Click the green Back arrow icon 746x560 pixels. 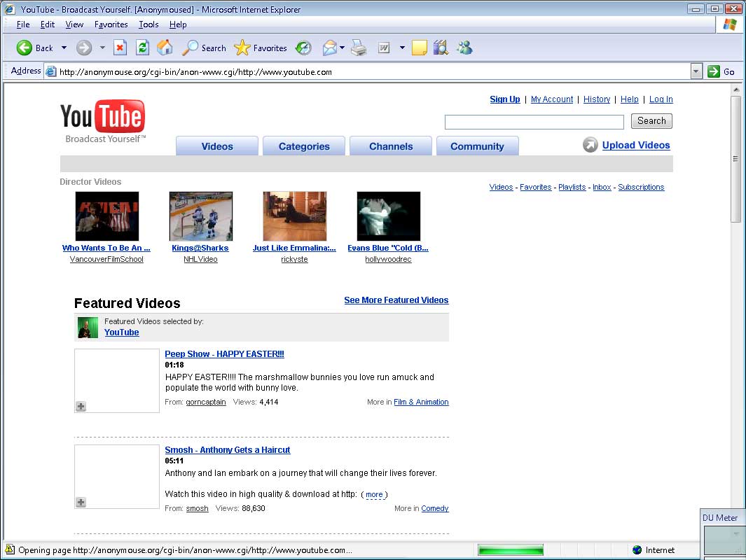click(x=25, y=48)
